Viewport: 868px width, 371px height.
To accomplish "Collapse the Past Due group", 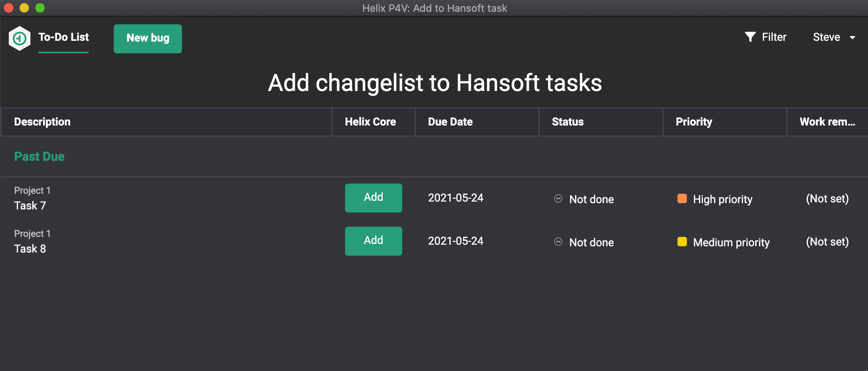I will [39, 156].
